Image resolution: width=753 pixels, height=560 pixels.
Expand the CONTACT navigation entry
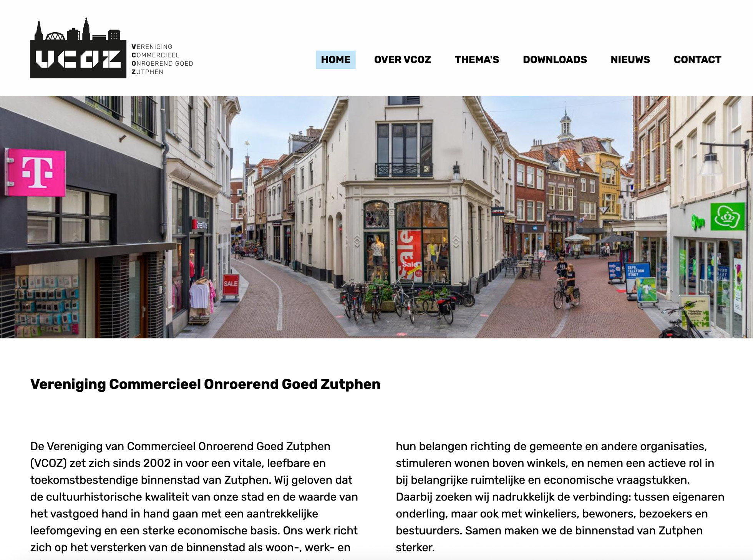pos(697,60)
